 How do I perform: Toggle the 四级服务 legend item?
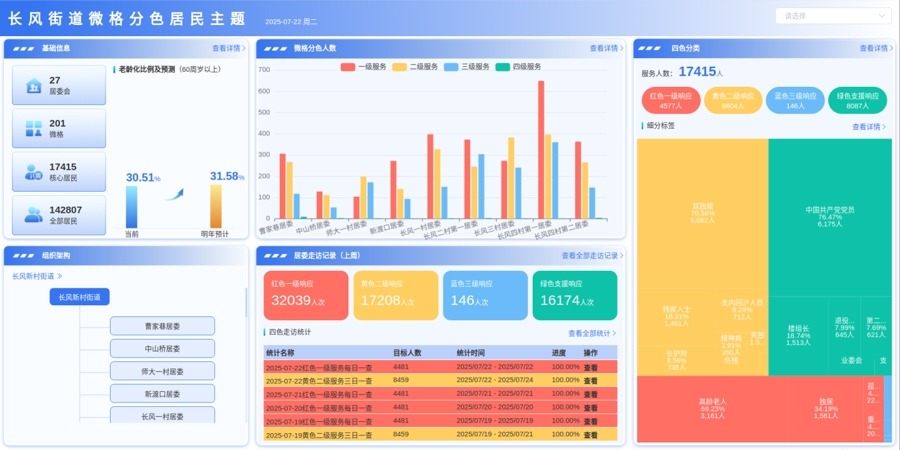[519, 66]
